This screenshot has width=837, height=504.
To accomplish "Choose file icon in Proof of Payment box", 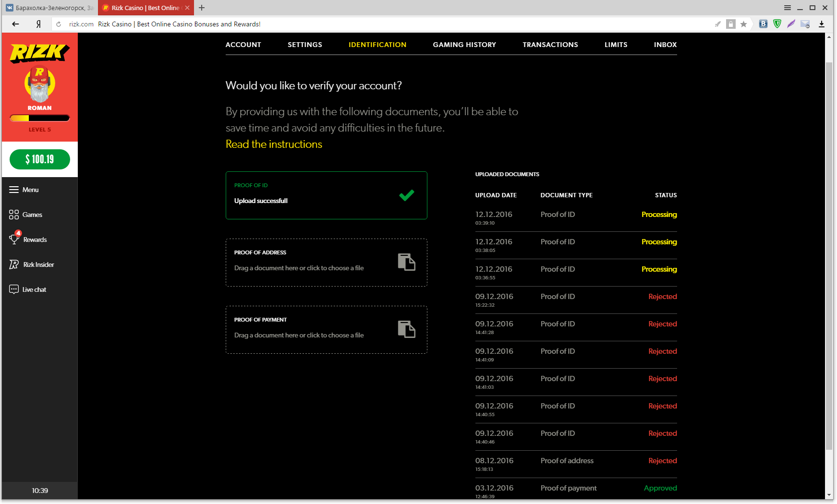I will coord(407,329).
